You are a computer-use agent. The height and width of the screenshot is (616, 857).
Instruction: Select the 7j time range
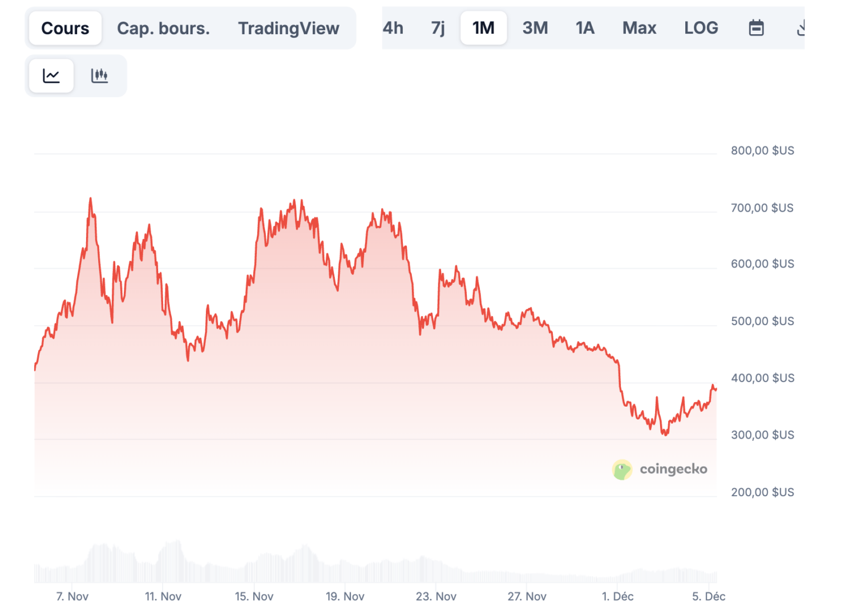(x=438, y=28)
